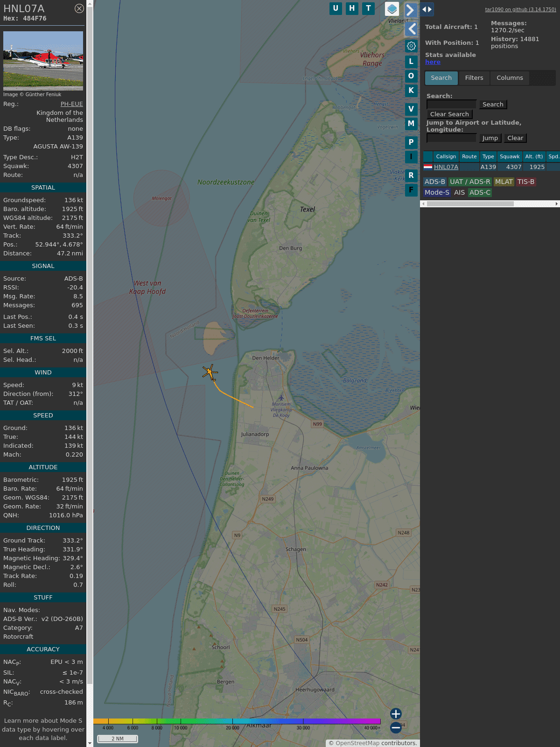The width and height of the screenshot is (560, 747).
Task: Toggle the O map option button
Action: pyautogui.click(x=411, y=76)
